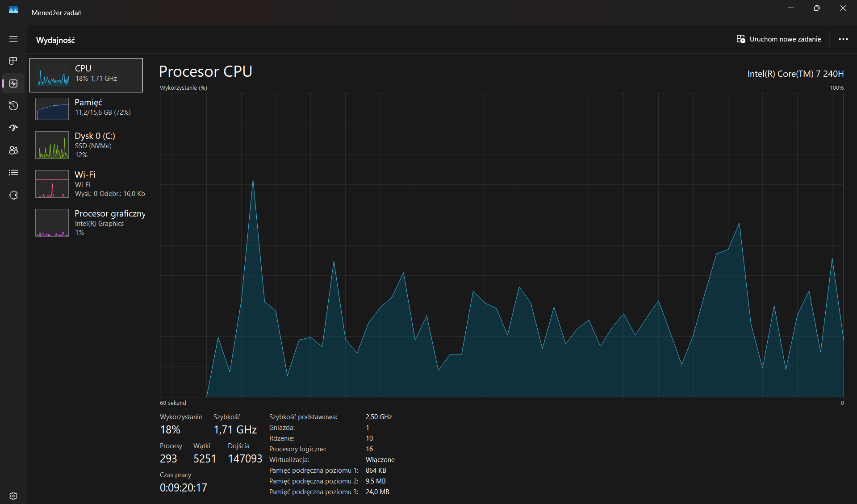Select Dysk 0 (C:) item
This screenshot has width=857, height=504.
tap(86, 145)
